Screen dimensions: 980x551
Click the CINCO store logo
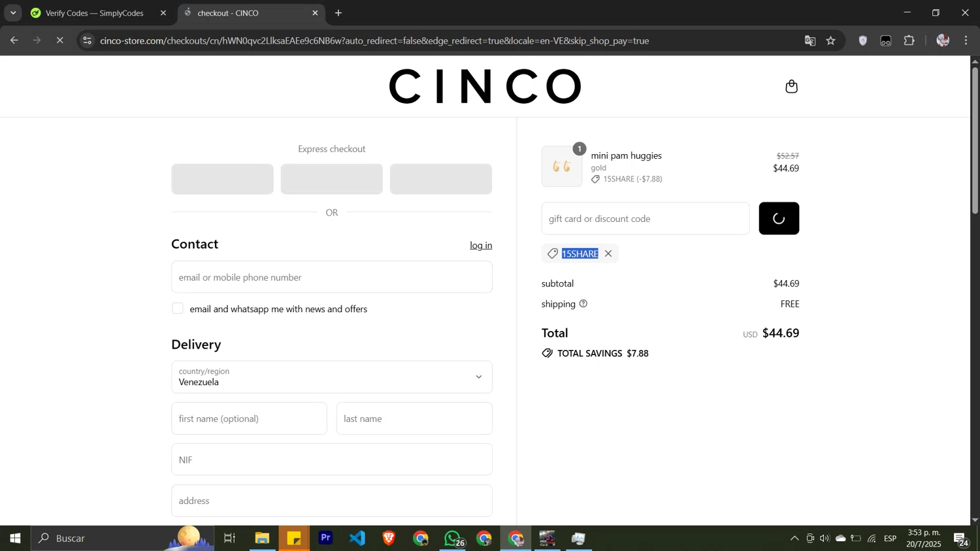[485, 86]
